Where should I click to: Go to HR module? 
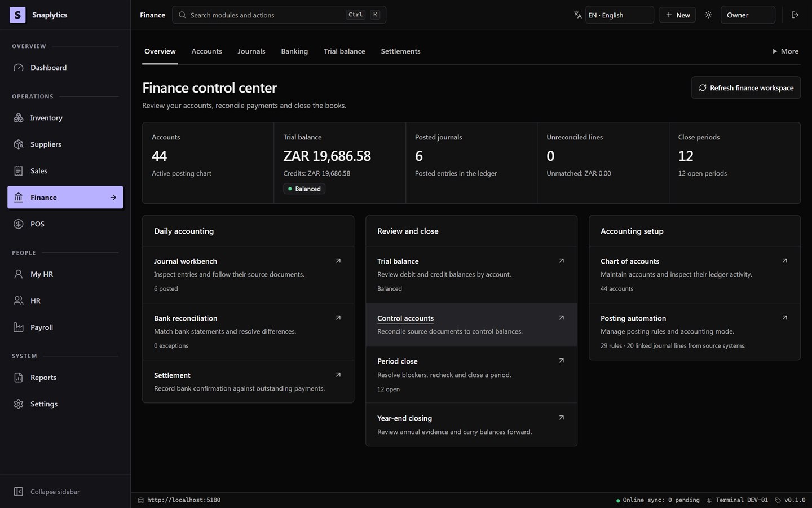coord(65,301)
